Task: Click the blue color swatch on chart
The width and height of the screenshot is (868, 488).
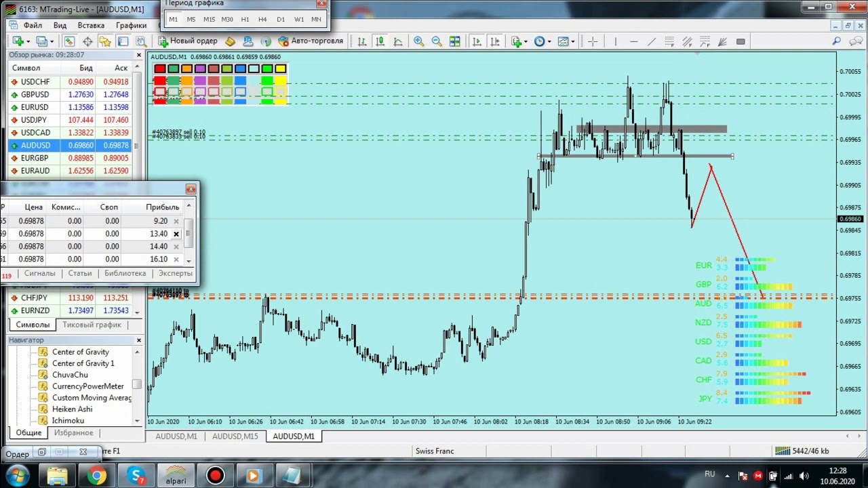Action: click(x=240, y=69)
